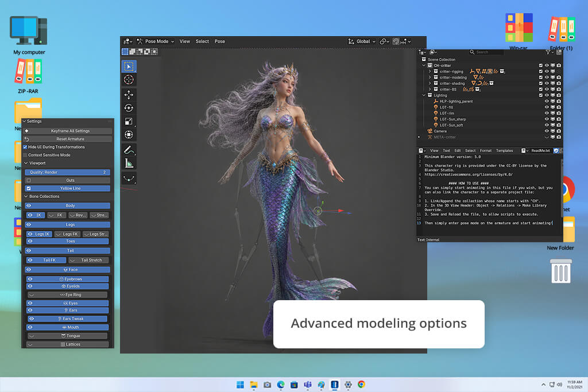This screenshot has height=392, width=588.
Task: Collapse the Bone Collections section
Action: pos(26,196)
